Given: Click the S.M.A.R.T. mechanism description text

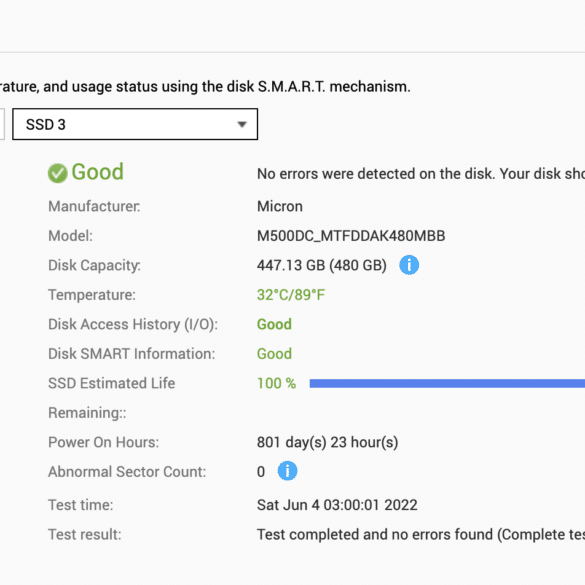Looking at the screenshot, I should 205,87.
